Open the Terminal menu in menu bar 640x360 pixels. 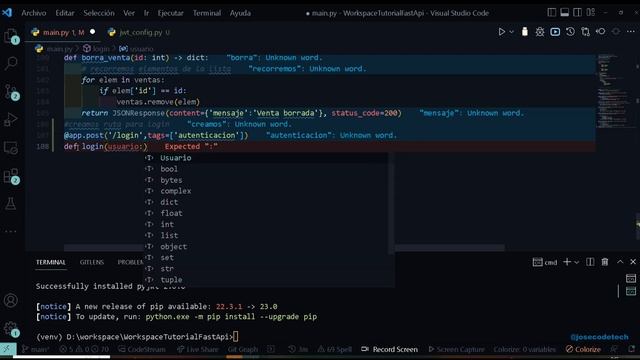pyautogui.click(x=207, y=13)
